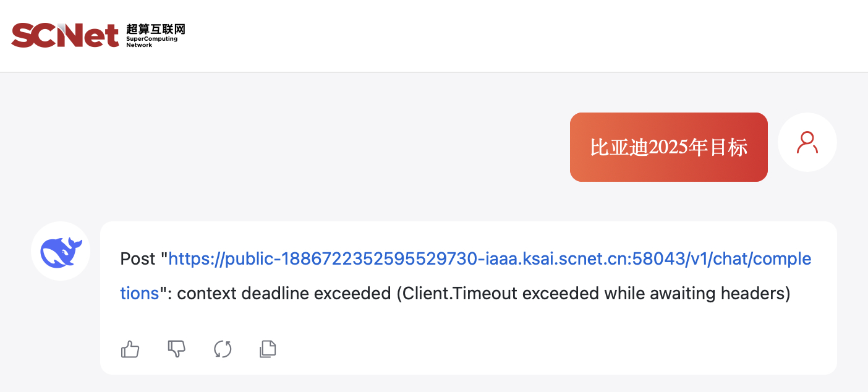Regenerate the answer using the refresh icon
868x392 pixels.
point(223,349)
